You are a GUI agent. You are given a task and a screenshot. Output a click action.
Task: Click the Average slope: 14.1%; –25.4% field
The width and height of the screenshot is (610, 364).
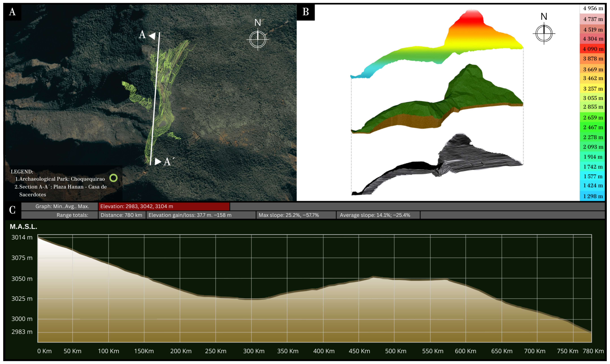click(378, 215)
